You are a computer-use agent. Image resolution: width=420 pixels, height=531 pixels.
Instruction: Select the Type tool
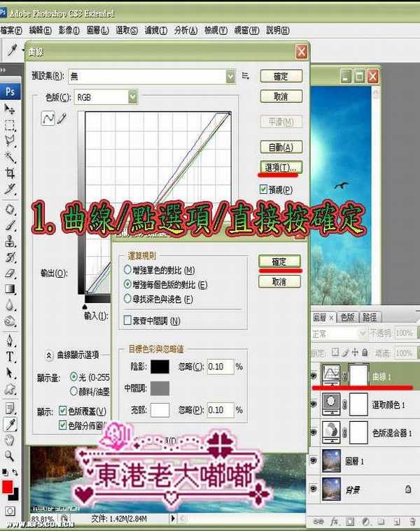click(10, 355)
